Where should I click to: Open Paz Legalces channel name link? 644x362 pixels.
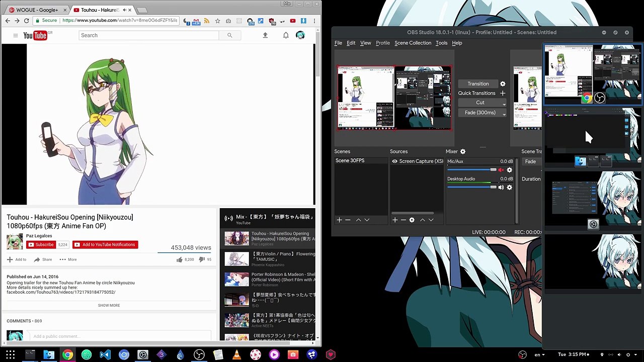(x=39, y=236)
